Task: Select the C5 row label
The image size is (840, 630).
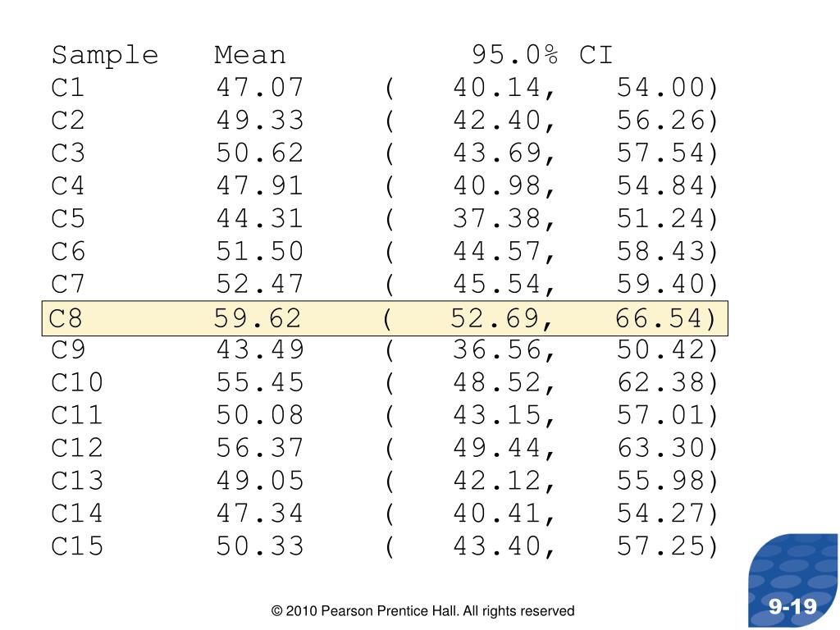Action: (x=68, y=218)
